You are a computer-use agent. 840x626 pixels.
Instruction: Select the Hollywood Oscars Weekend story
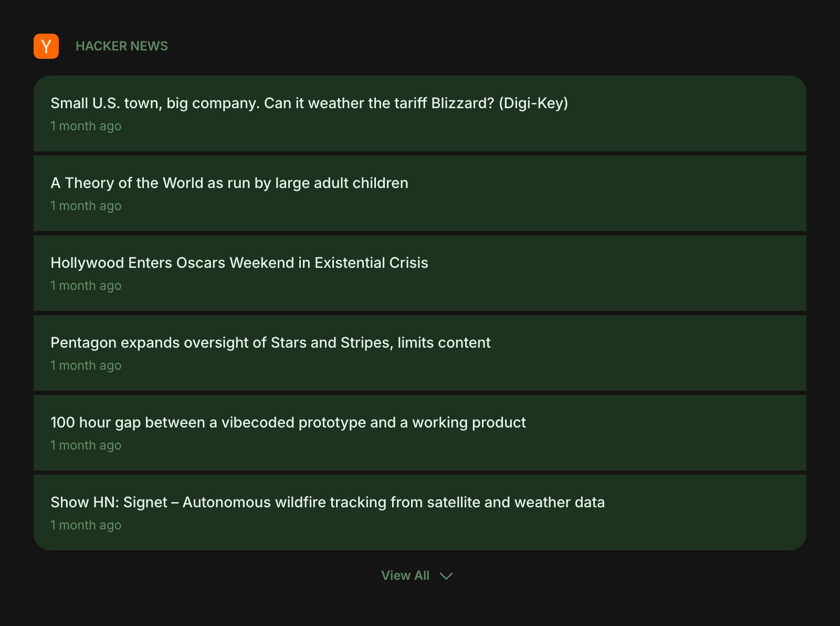click(x=239, y=263)
